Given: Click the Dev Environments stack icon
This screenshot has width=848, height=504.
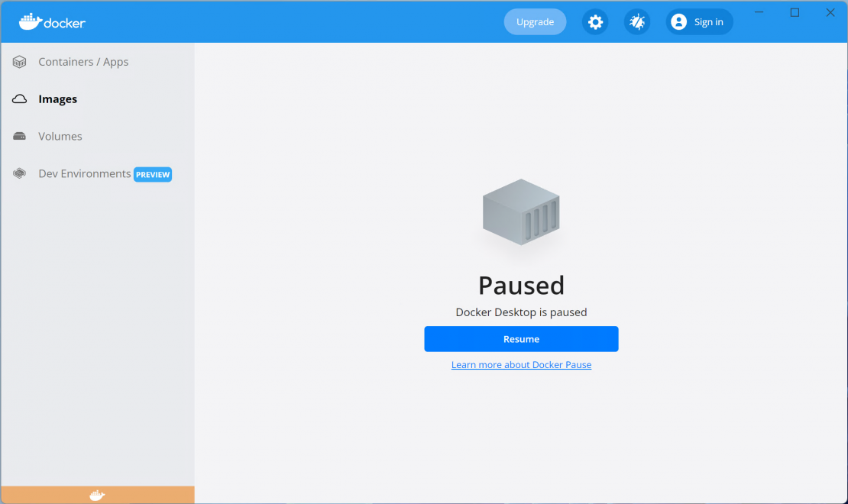Looking at the screenshot, I should point(20,174).
